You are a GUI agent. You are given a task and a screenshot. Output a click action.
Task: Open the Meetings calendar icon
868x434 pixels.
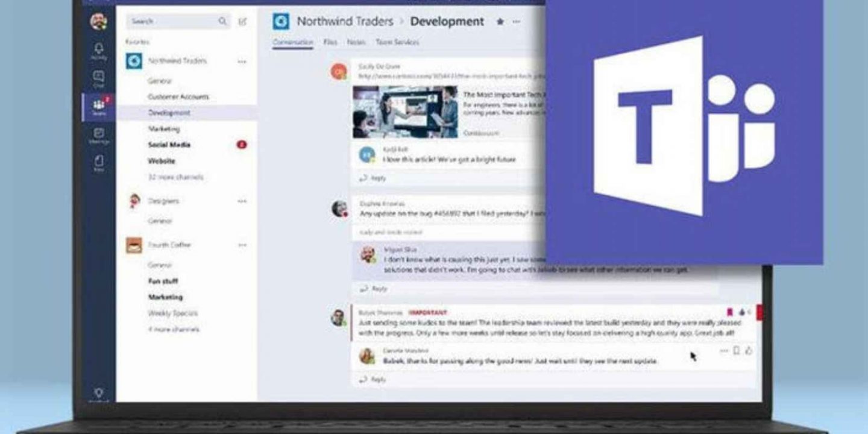(98, 134)
